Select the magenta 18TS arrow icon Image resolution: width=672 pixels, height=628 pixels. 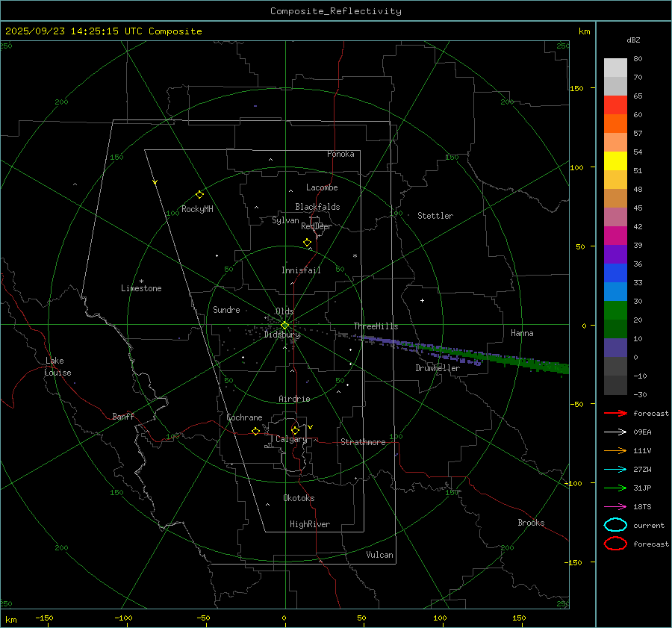click(x=615, y=507)
